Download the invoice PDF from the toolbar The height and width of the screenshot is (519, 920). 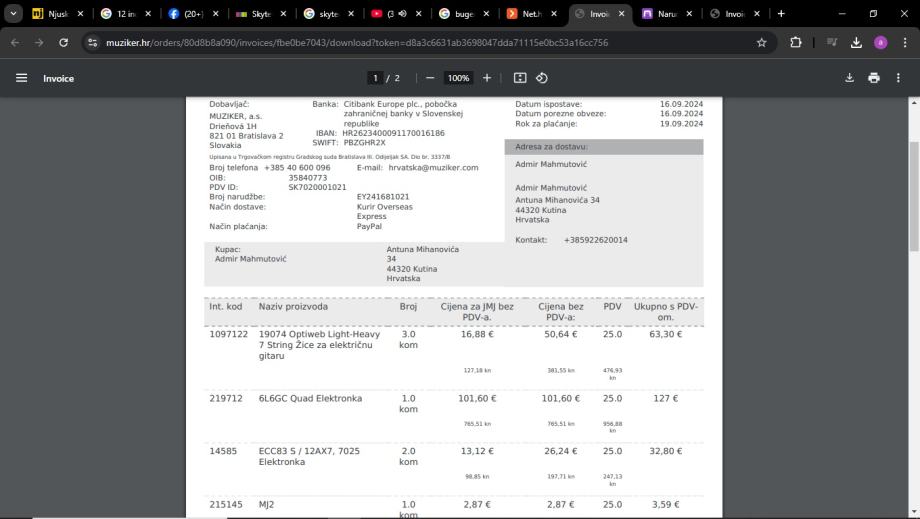tap(849, 78)
